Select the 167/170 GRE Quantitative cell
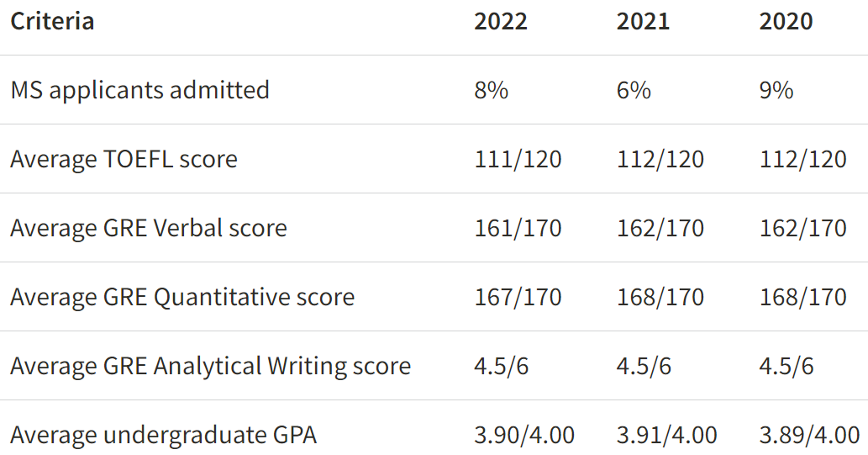This screenshot has height=455, width=868. coord(518,297)
